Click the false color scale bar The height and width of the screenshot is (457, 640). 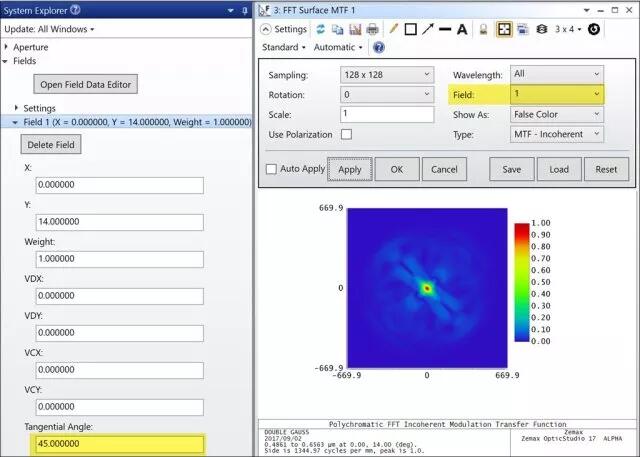(x=524, y=283)
